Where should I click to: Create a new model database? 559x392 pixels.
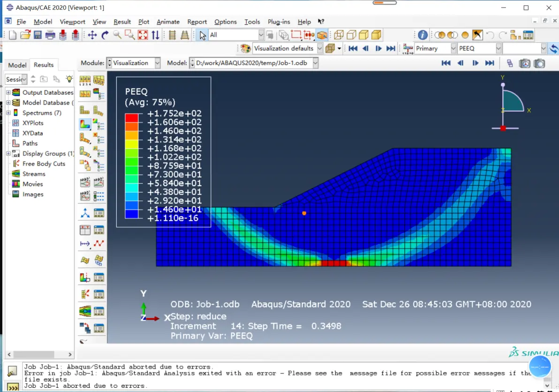[x=13, y=35]
